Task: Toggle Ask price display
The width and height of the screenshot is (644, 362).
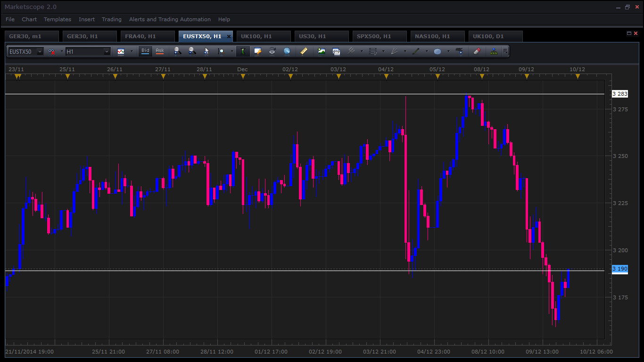Action: tap(160, 51)
